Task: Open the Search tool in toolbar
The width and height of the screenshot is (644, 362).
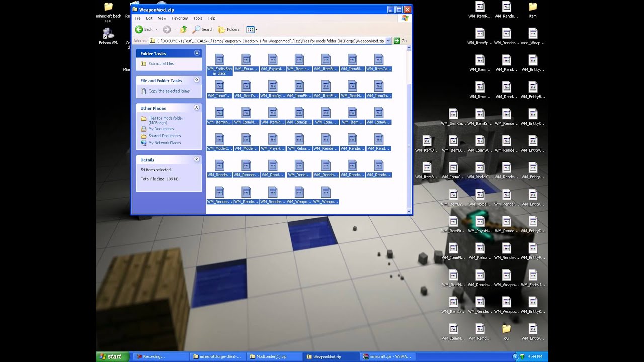Action: (203, 29)
